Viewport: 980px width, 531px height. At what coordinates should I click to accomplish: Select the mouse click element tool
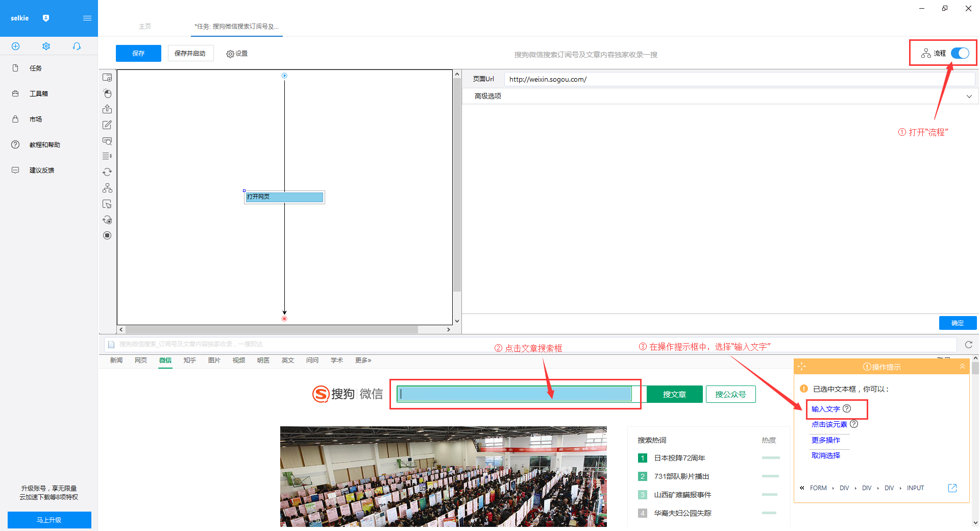(107, 93)
